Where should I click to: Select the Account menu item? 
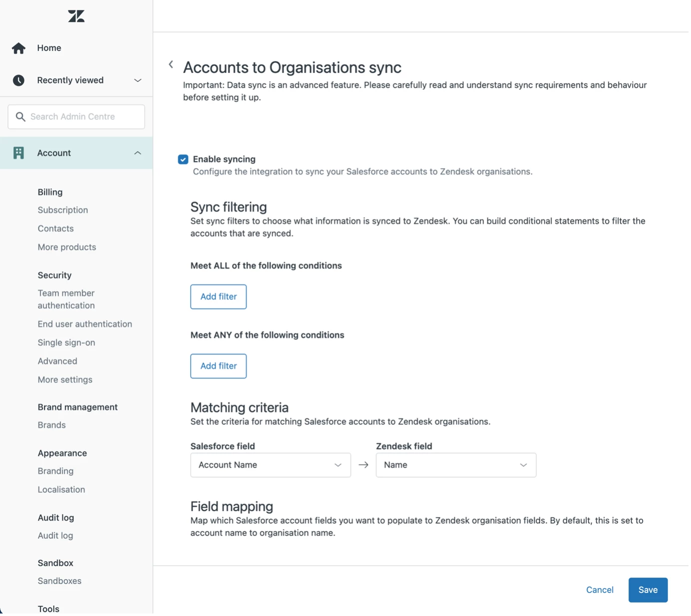click(x=76, y=153)
